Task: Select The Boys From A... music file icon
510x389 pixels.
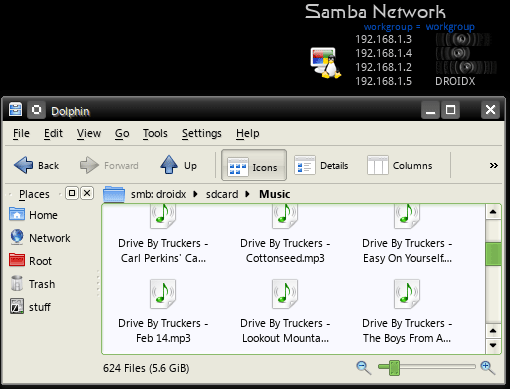Action: click(407, 294)
